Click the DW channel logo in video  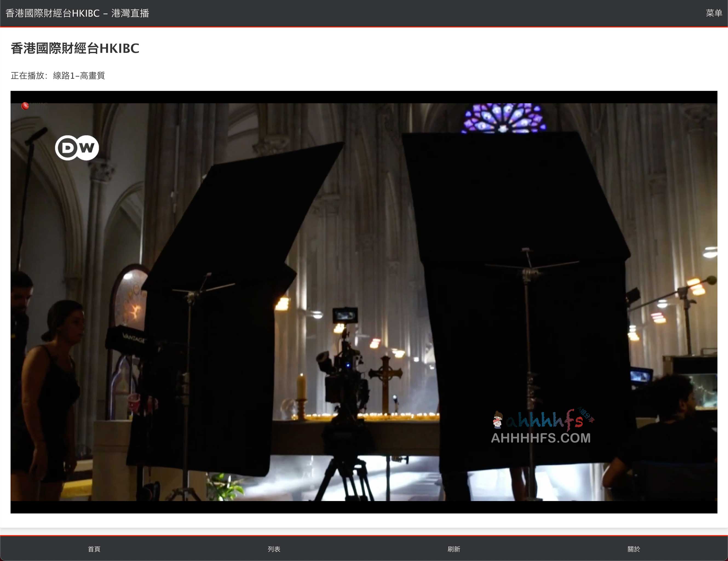click(x=77, y=148)
